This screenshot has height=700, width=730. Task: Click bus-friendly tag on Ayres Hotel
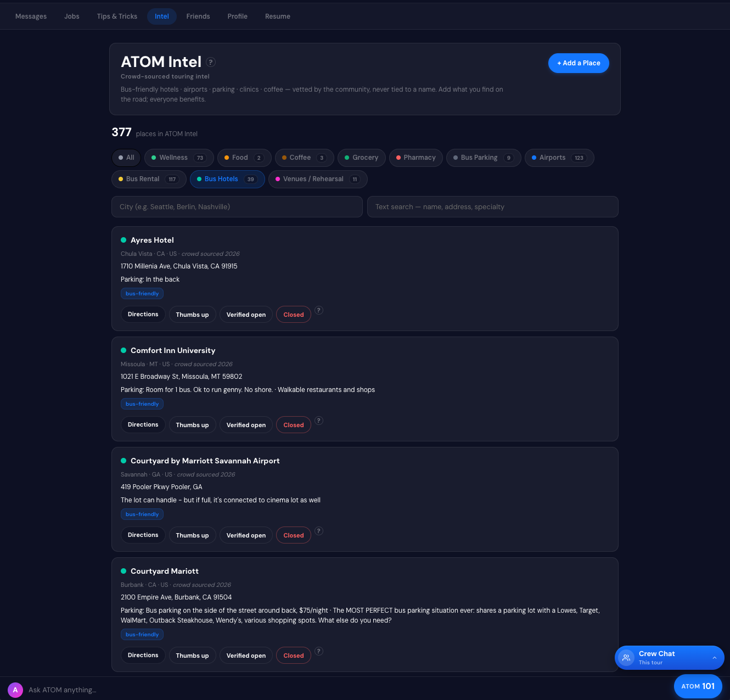pyautogui.click(x=142, y=294)
